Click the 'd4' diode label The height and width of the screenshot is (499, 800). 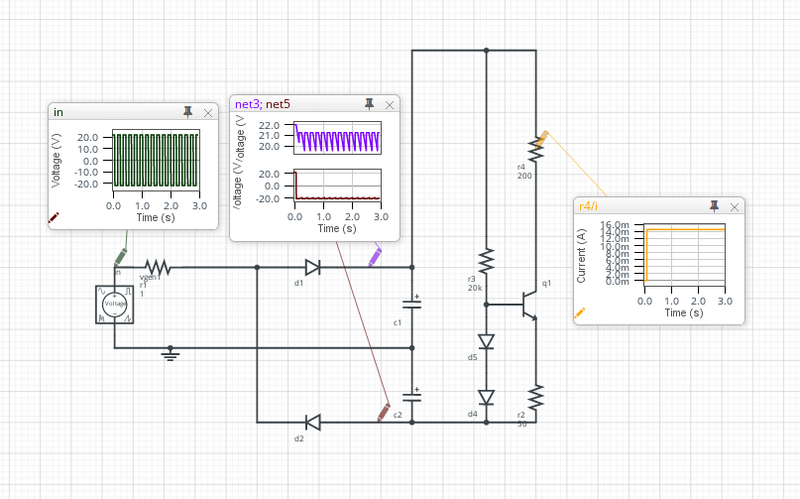click(x=472, y=414)
